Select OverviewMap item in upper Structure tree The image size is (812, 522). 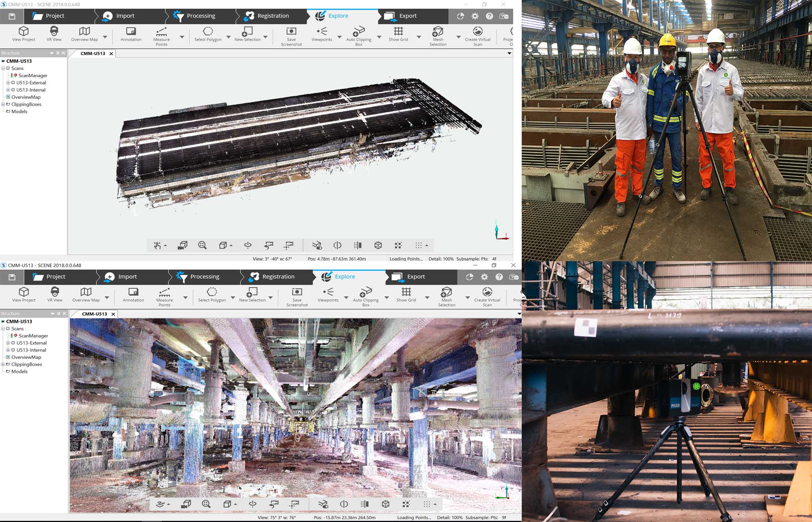[x=26, y=97]
